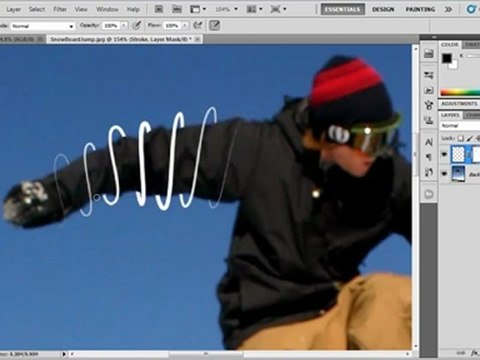
Task: Open the Brush panel icon
Action: click(x=429, y=105)
